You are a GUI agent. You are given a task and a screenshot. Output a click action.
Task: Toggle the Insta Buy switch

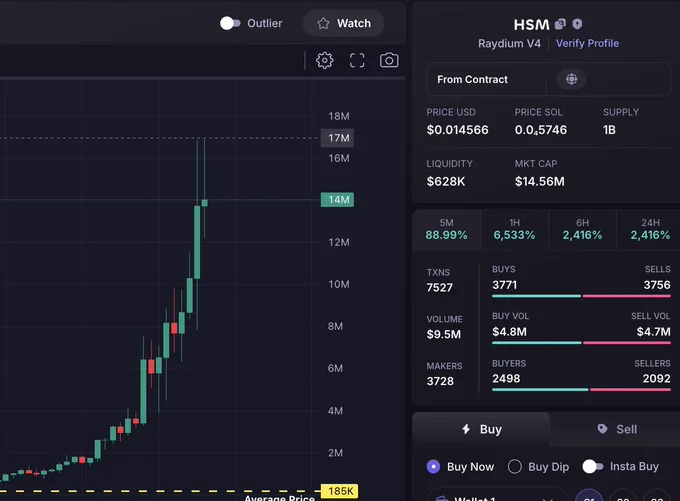592,467
